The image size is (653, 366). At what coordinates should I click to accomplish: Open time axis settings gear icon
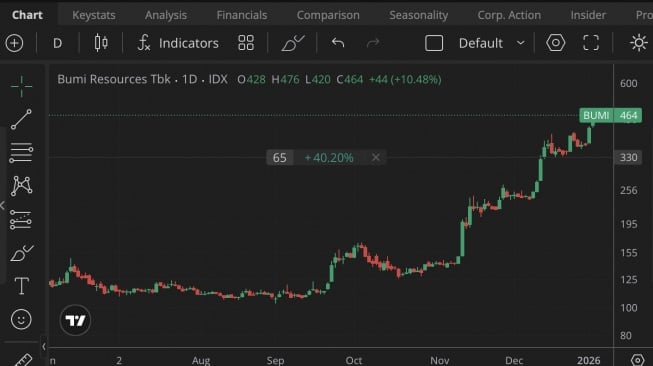(638, 360)
